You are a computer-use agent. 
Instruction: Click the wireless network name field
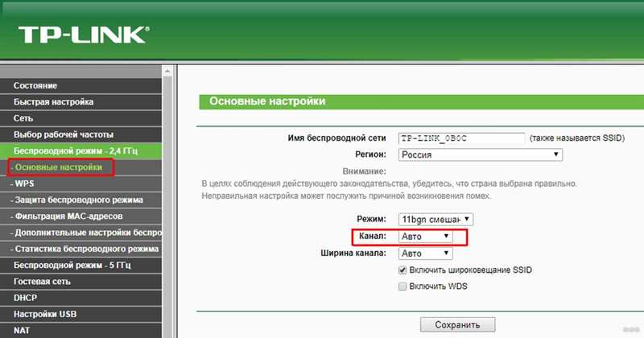point(461,138)
